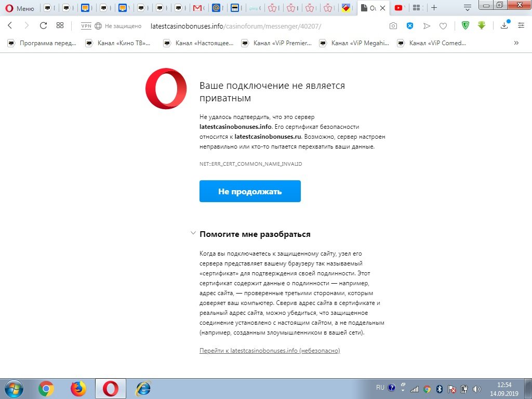Add page to bookmarks with heart icon
The image size is (532, 399).
click(x=443, y=26)
